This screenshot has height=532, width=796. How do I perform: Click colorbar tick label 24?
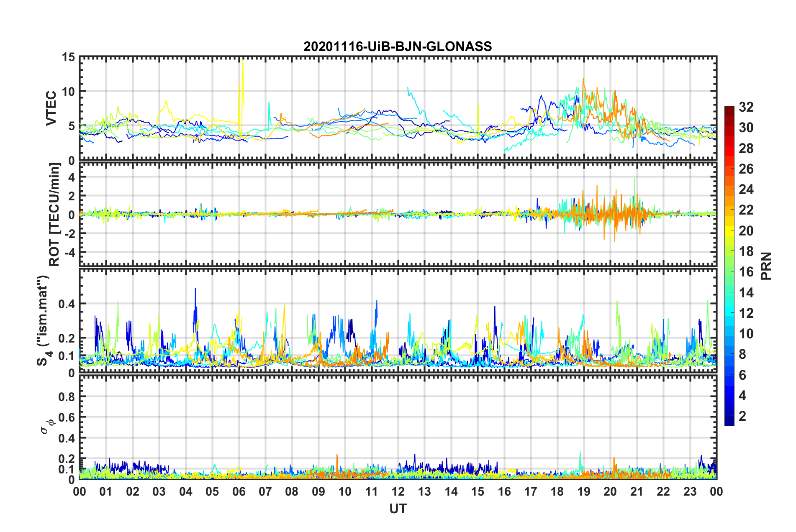point(746,189)
